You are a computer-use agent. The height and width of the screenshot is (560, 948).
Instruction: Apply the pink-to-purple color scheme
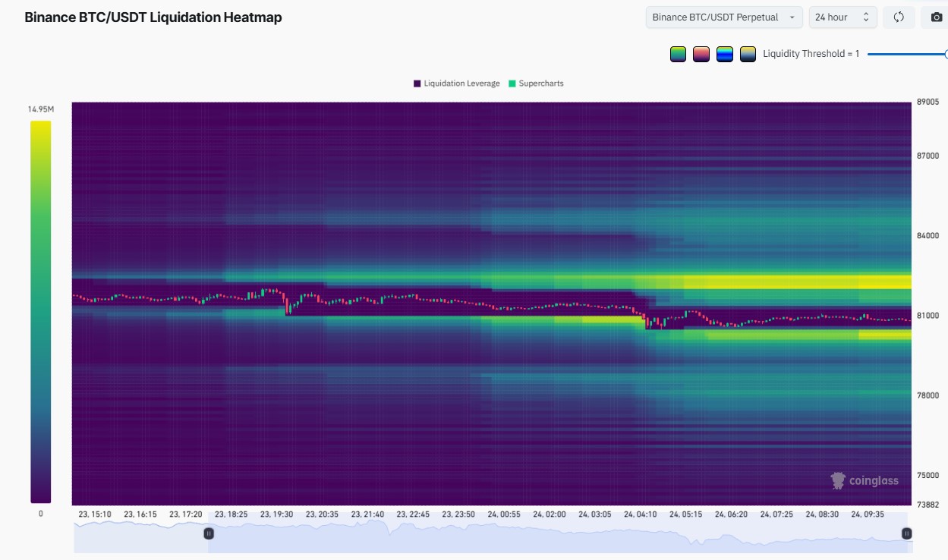click(701, 54)
